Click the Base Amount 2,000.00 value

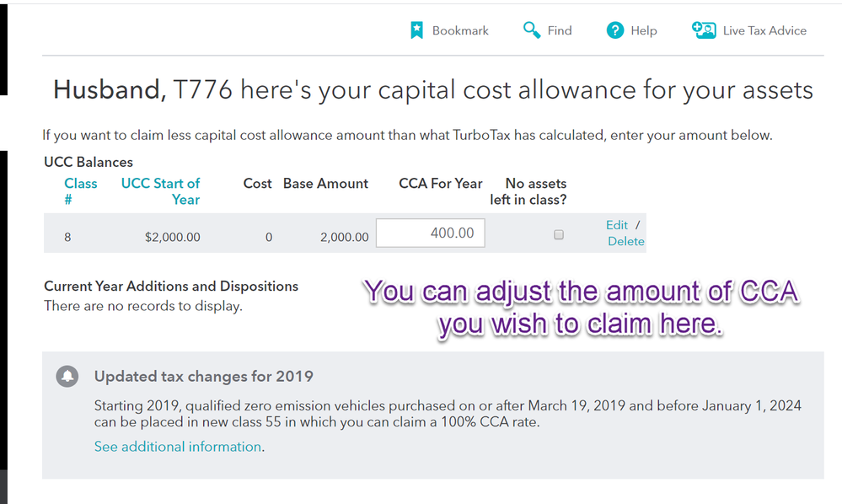344,237
